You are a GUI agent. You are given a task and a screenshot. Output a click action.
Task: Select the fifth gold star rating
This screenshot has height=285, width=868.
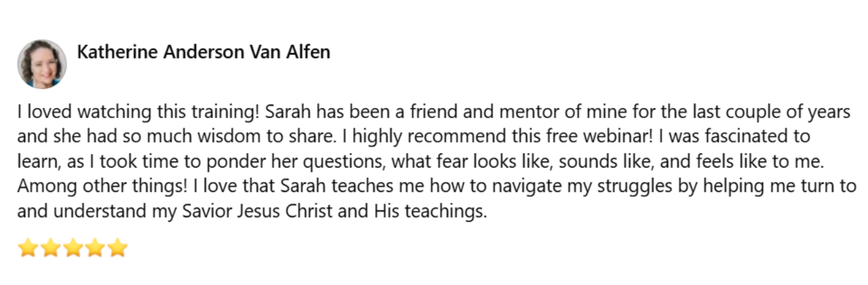(x=118, y=248)
